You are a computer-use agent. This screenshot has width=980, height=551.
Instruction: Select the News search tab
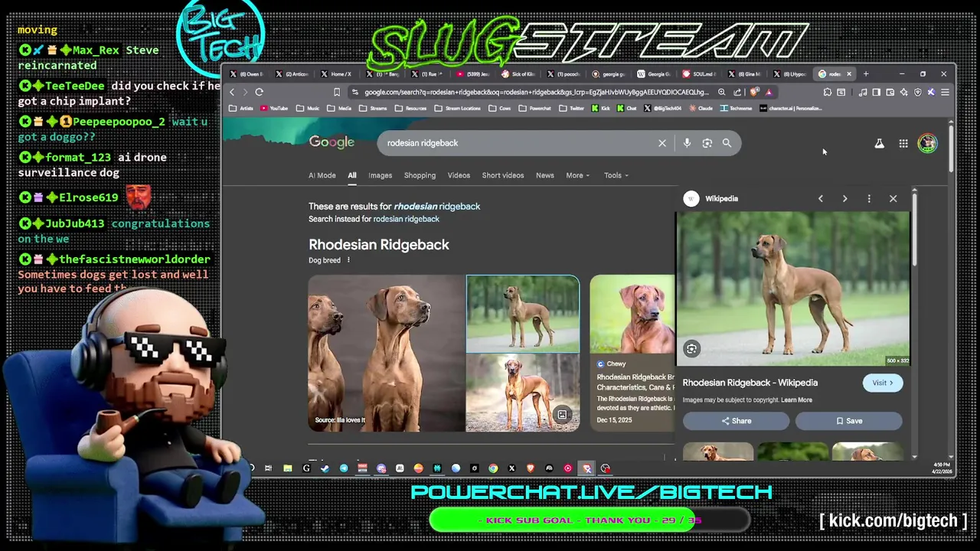[x=544, y=175]
